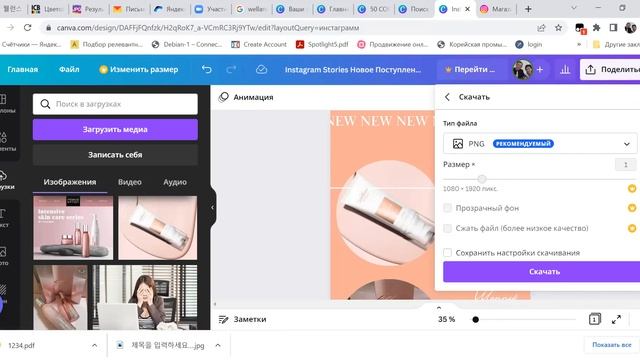640x360 pixels.
Task: Open the page grid view icon
Action: [595, 319]
